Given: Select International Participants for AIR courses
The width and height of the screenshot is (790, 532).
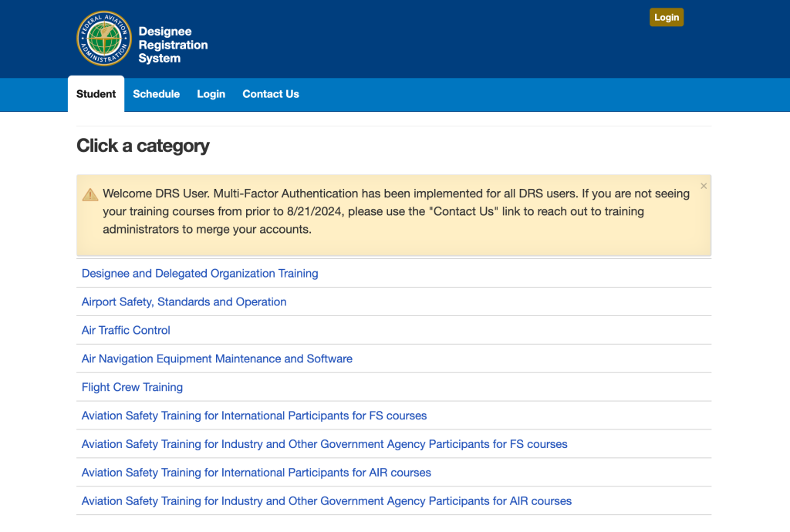Looking at the screenshot, I should click(256, 473).
